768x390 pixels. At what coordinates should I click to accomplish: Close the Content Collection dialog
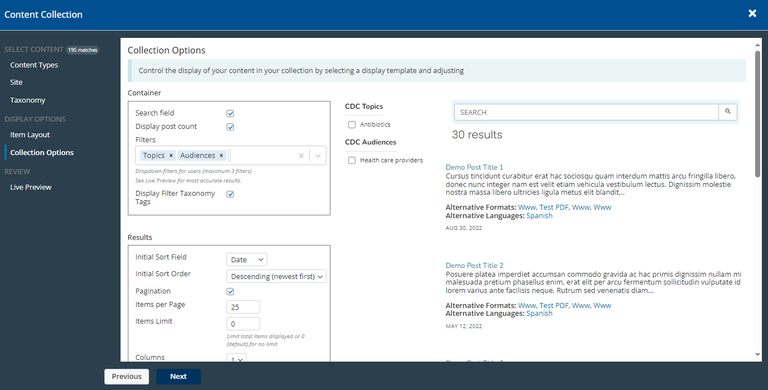pyautogui.click(x=752, y=14)
